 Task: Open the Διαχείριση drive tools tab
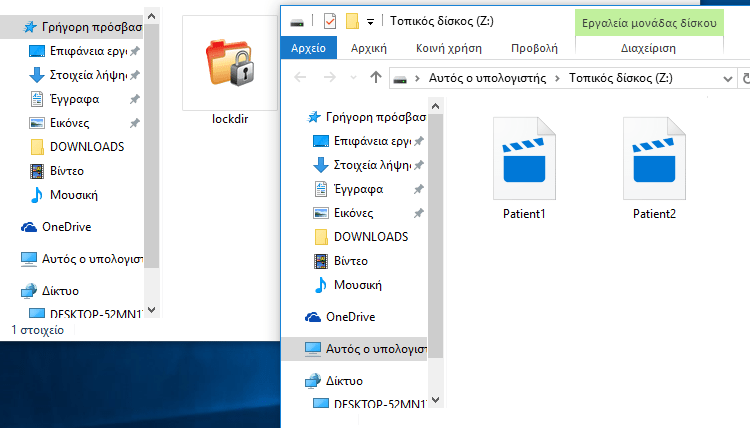coord(649,47)
